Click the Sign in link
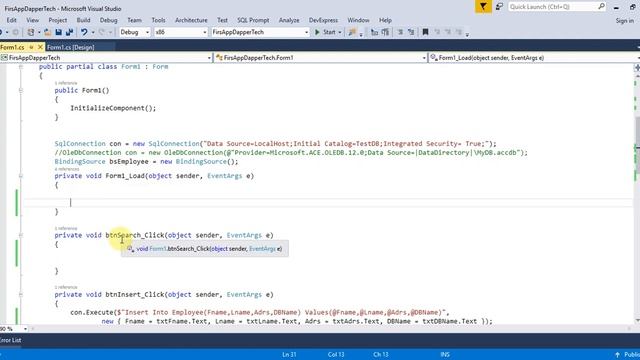Screen dimensions: 640x360 tap(624, 20)
